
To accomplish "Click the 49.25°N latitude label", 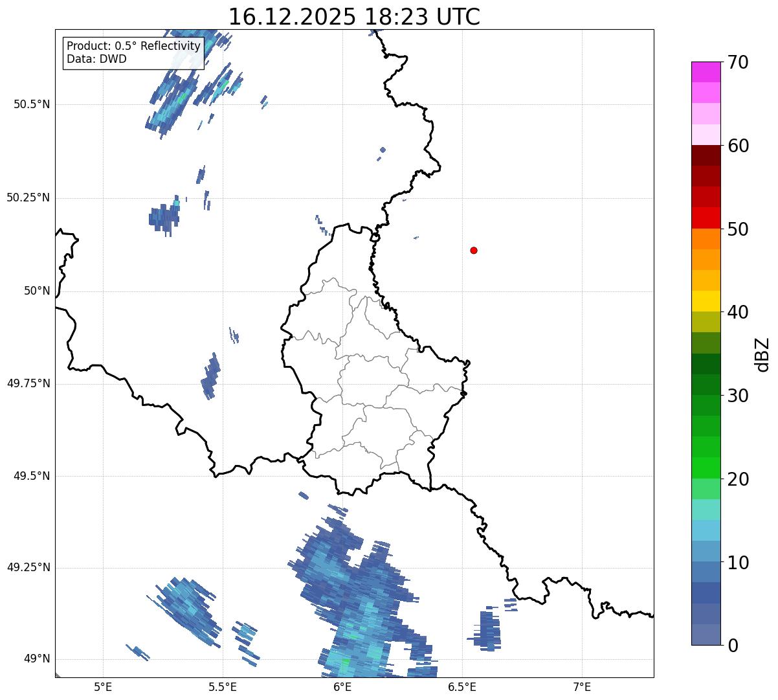I will (x=28, y=568).
